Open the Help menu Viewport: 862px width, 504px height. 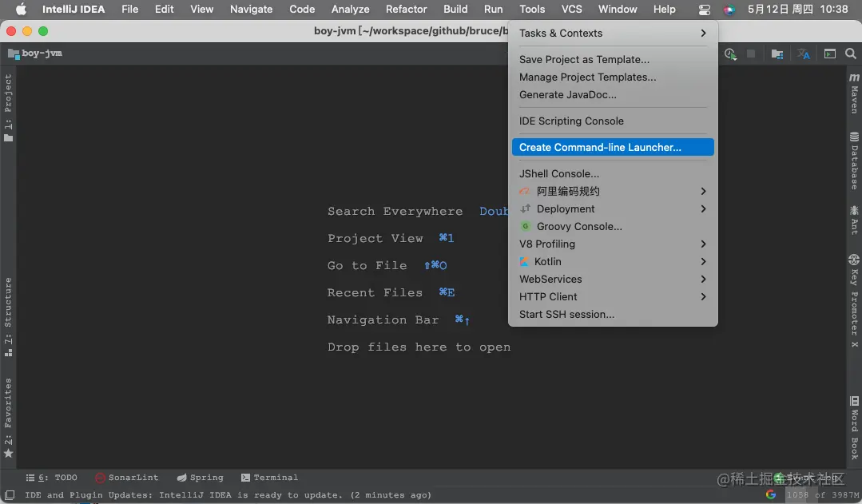pos(664,10)
